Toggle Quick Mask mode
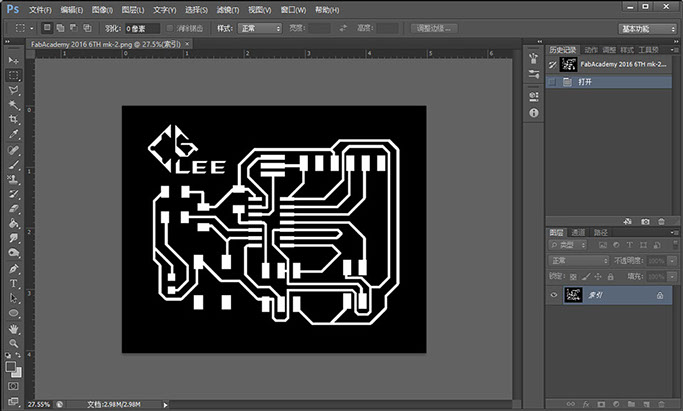Viewport: 683px width, 411px height. 14,386
